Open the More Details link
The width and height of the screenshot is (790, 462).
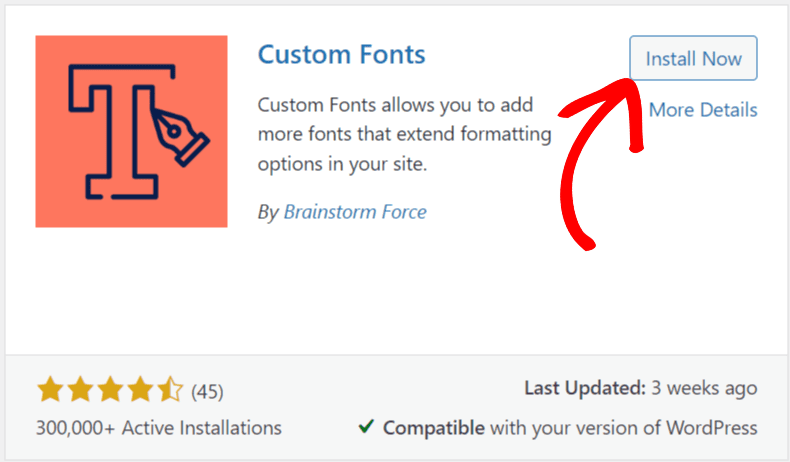(703, 110)
